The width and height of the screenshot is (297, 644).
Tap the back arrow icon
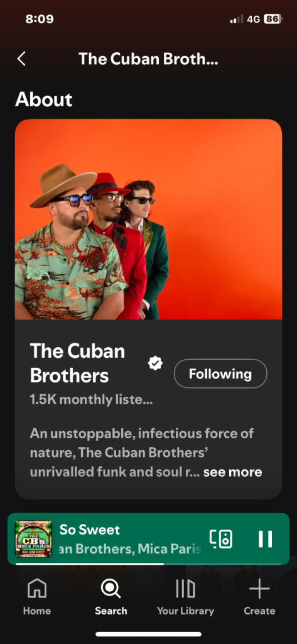pos(21,58)
